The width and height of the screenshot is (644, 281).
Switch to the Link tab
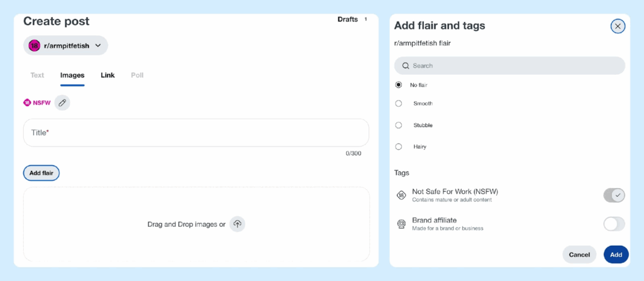tap(108, 75)
